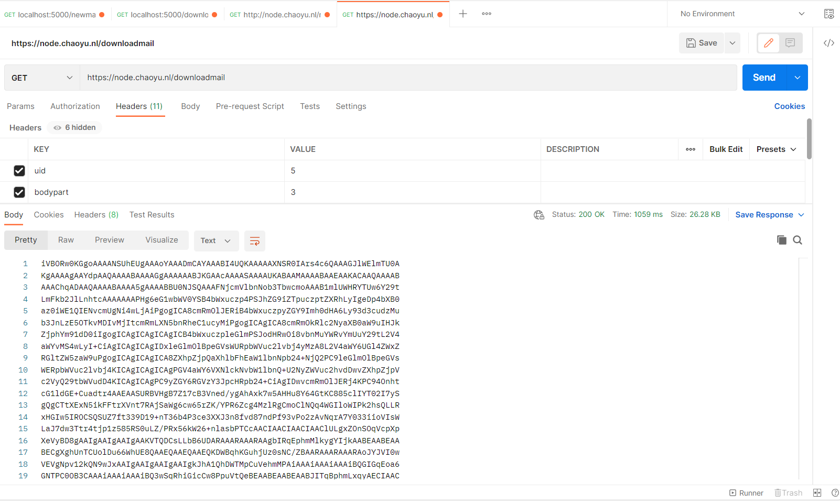Image resolution: width=840 pixels, height=504 pixels.
Task: Show the 6 hidden headers
Action: (x=75, y=128)
